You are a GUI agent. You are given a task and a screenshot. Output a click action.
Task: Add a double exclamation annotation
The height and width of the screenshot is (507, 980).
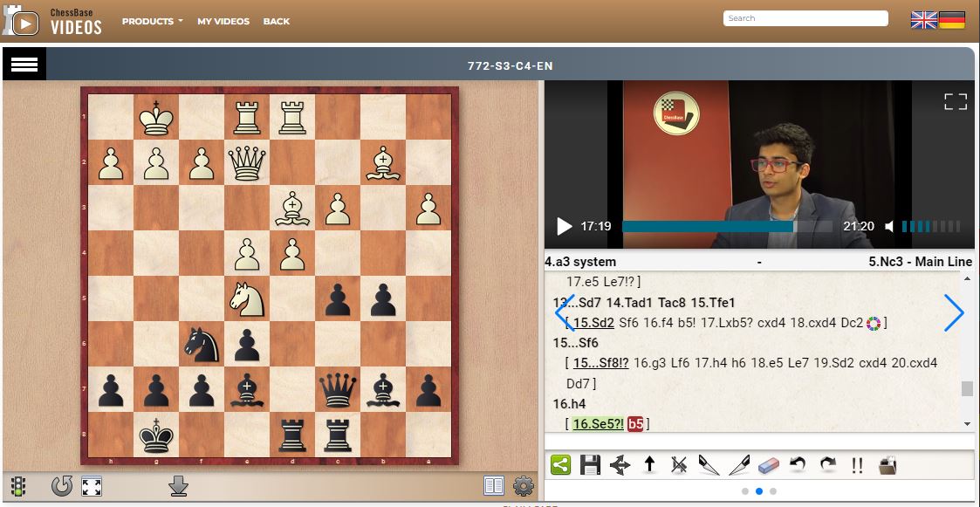[x=856, y=466]
